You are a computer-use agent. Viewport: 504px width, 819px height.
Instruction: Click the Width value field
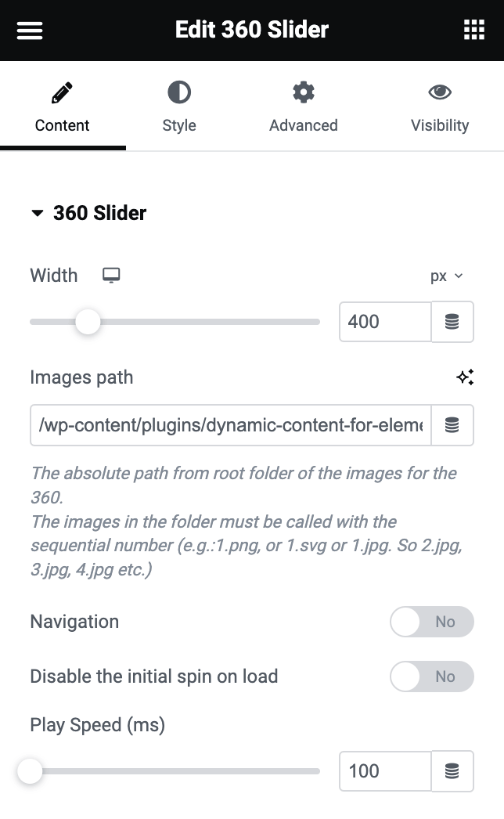coord(384,322)
